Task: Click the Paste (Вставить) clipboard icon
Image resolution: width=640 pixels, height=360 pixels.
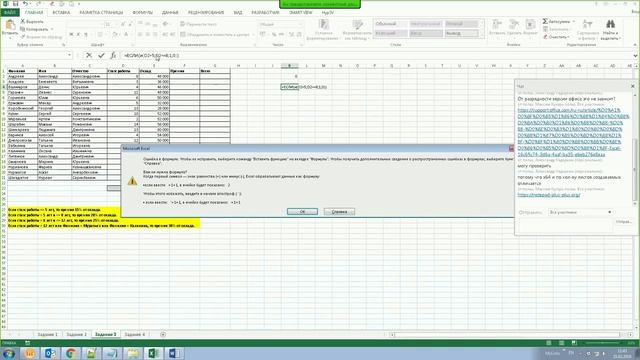Action: click(x=10, y=24)
